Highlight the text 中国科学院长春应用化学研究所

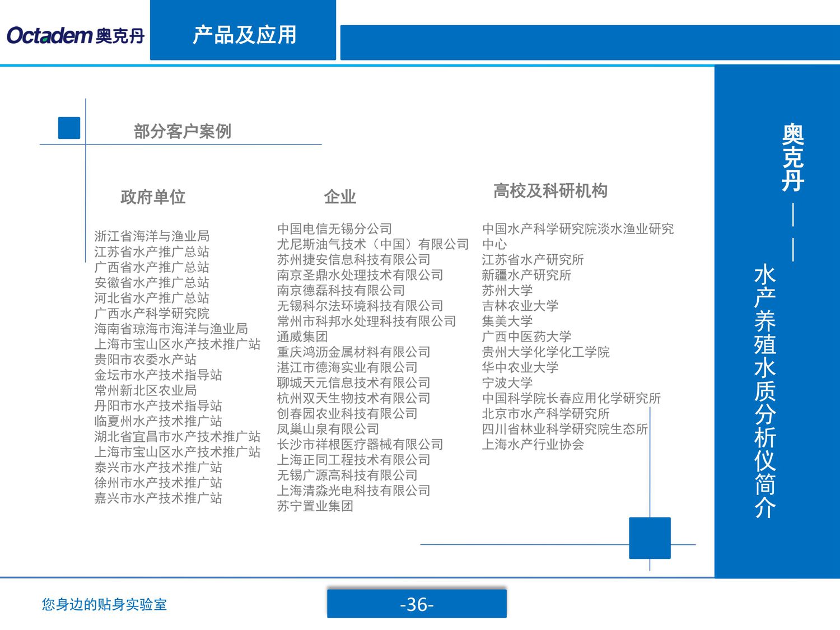572,398
